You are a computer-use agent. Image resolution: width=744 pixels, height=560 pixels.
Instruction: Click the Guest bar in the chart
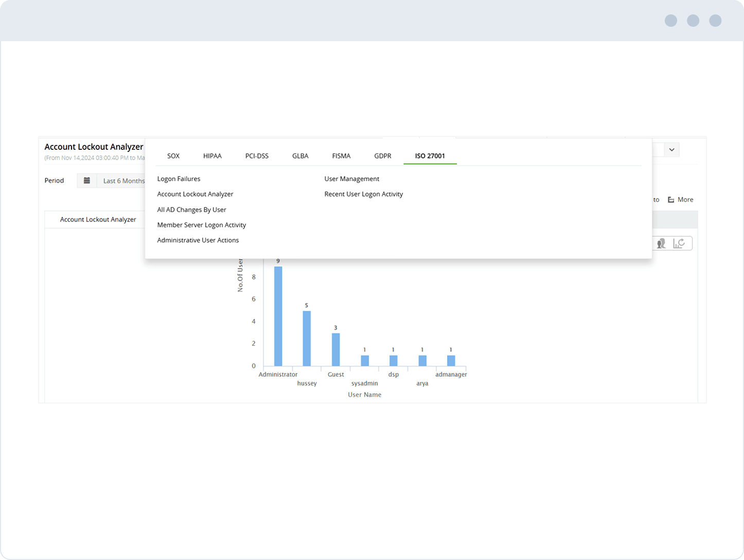pos(335,349)
